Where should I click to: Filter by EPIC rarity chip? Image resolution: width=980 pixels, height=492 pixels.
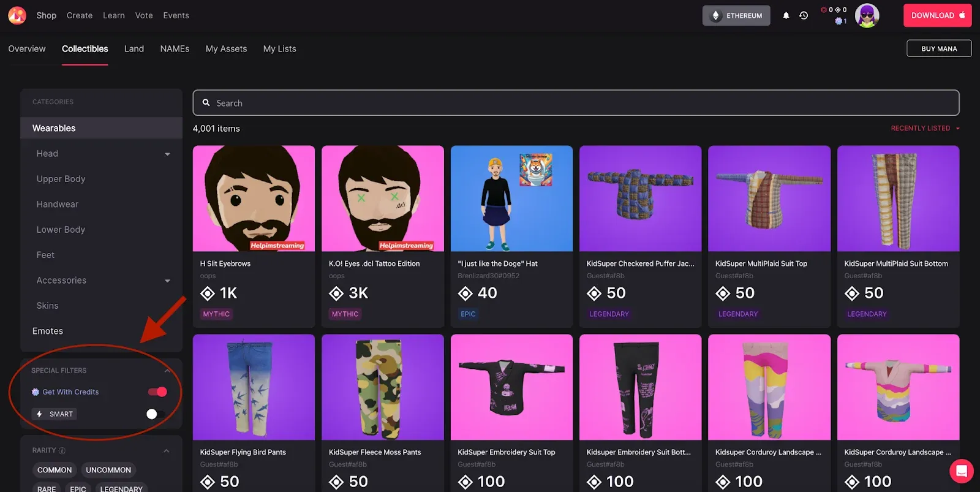pyautogui.click(x=78, y=488)
